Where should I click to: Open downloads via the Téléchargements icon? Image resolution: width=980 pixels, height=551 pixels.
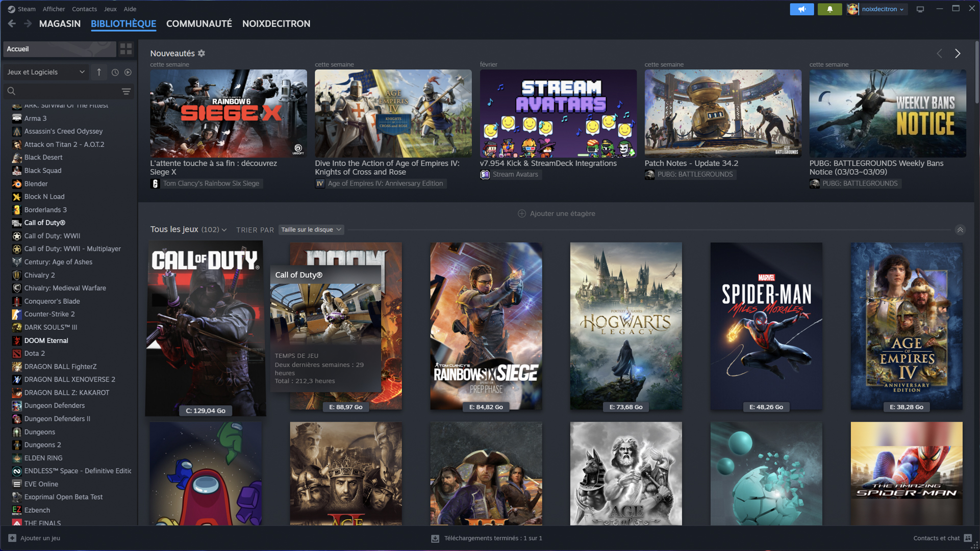coord(435,538)
